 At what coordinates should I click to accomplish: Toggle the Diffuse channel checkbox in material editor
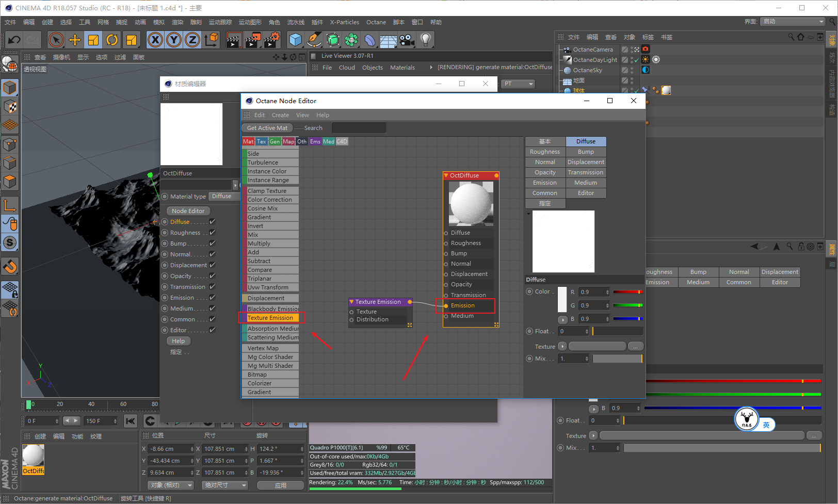(212, 222)
